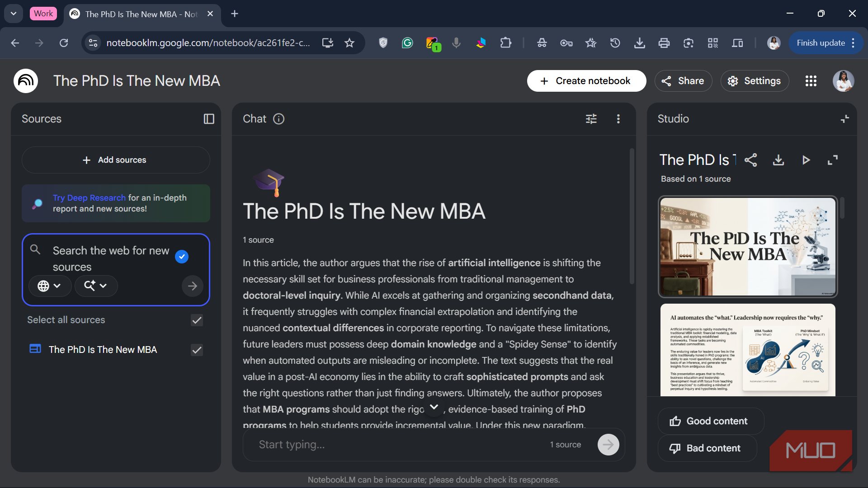Click Create notebook button
This screenshot has height=488, width=868.
pyautogui.click(x=586, y=81)
